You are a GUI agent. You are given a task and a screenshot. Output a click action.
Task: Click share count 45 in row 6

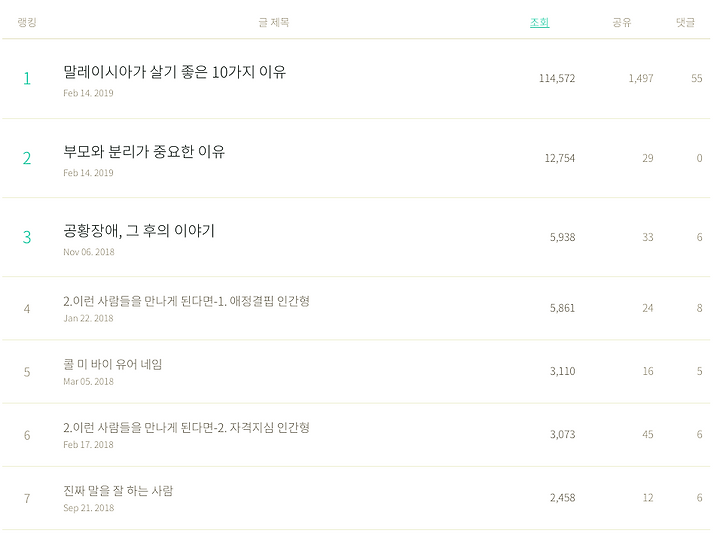point(648,434)
